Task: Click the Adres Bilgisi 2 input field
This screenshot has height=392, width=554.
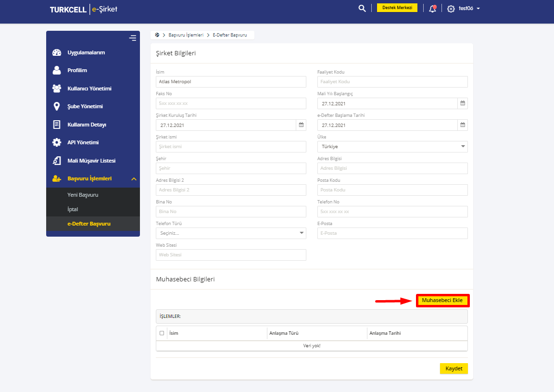Action: point(231,190)
